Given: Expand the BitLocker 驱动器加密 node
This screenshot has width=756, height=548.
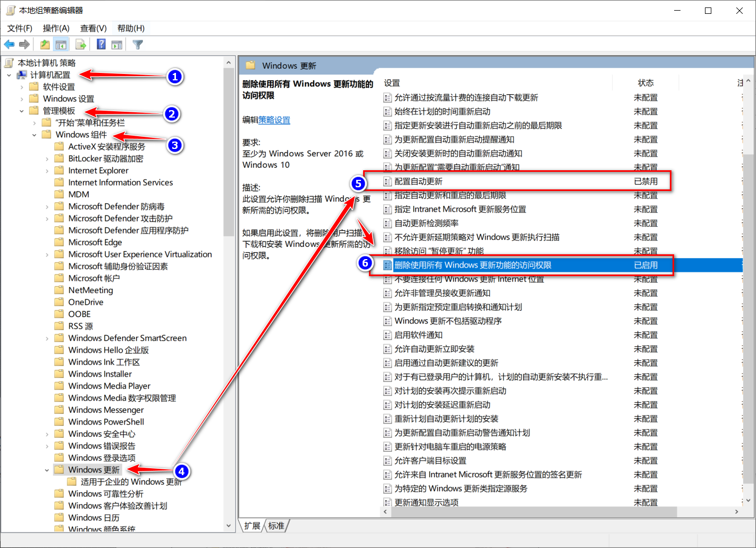Looking at the screenshot, I should point(47,159).
